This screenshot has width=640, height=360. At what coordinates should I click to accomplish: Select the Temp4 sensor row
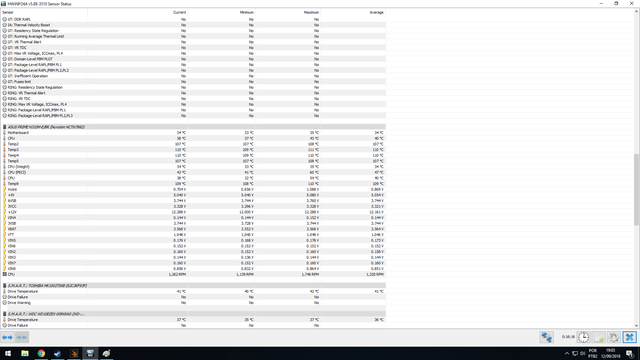tap(193, 156)
